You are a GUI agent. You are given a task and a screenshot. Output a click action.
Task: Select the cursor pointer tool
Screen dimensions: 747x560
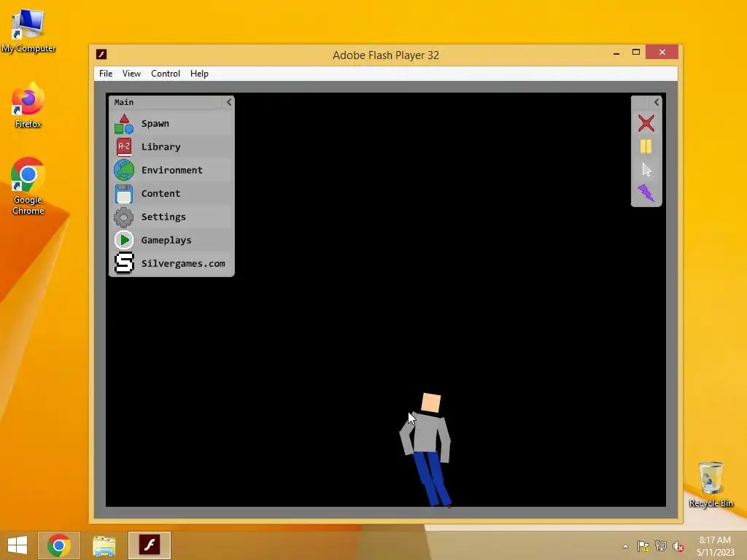[x=646, y=169]
